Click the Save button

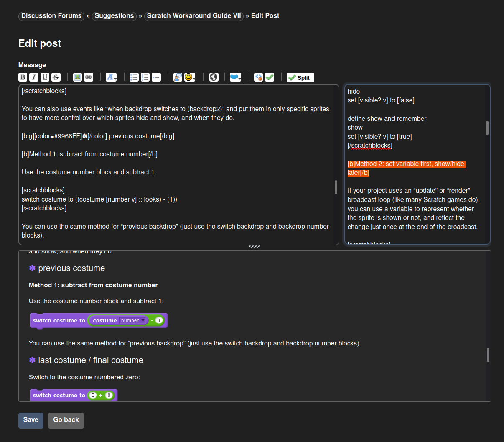click(31, 420)
